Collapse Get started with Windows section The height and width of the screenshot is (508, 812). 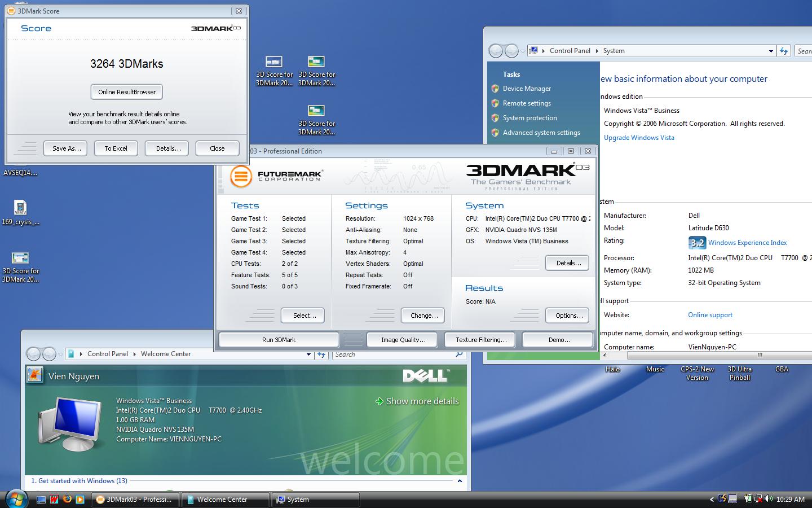(x=460, y=481)
